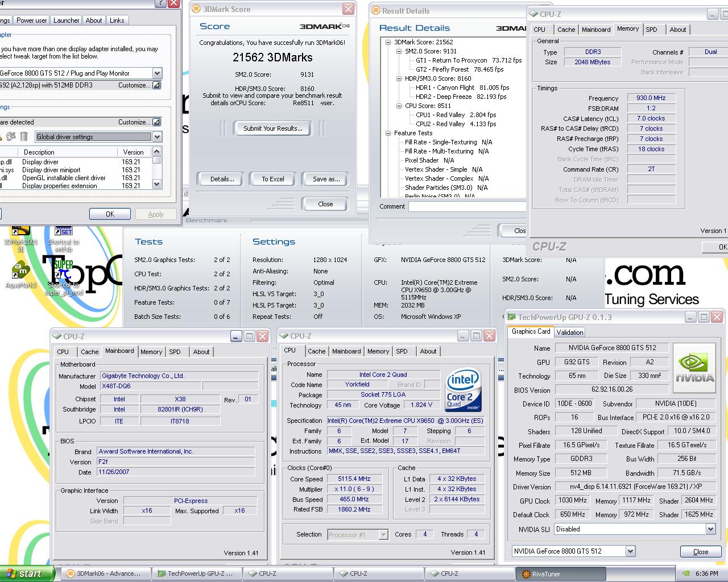Click the wrench tool icon beside the trash can
Viewport: 728px width, 582px height.
[11, 136]
